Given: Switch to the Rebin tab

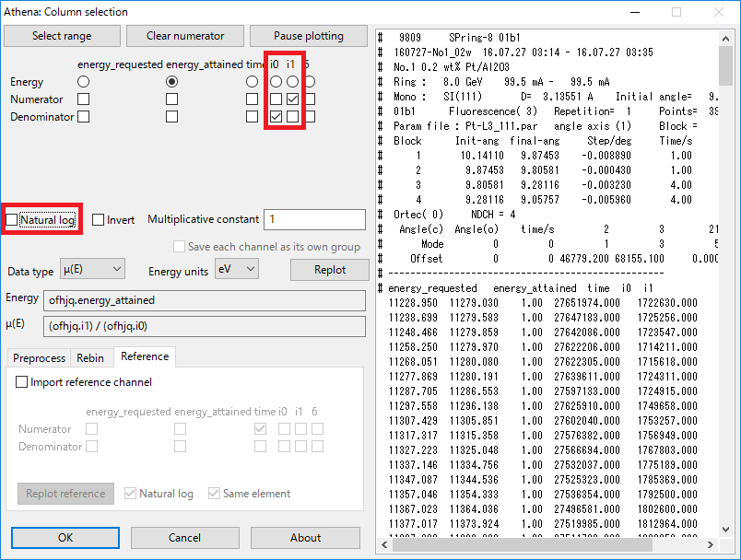Looking at the screenshot, I should pyautogui.click(x=90, y=358).
